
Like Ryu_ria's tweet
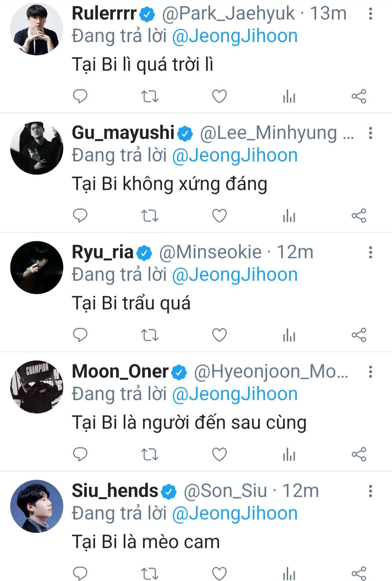click(219, 335)
